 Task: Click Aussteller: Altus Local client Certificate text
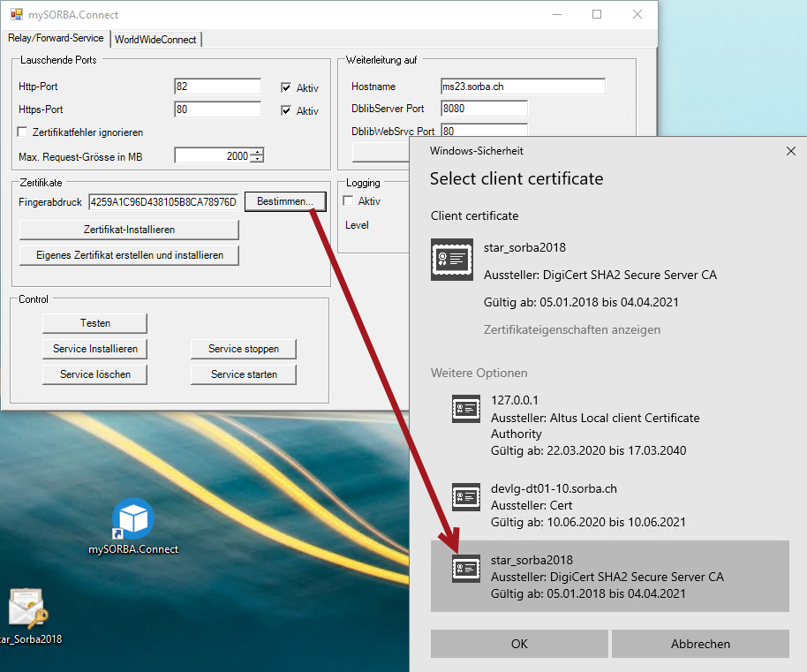point(595,426)
